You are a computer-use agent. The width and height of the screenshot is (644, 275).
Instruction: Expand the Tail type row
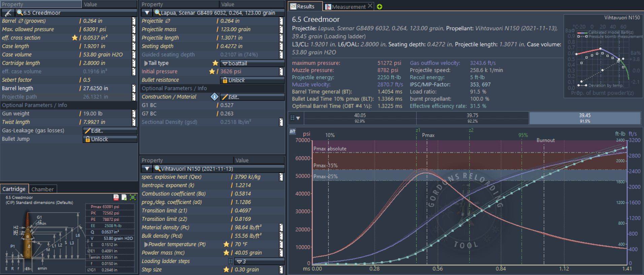pos(146,63)
